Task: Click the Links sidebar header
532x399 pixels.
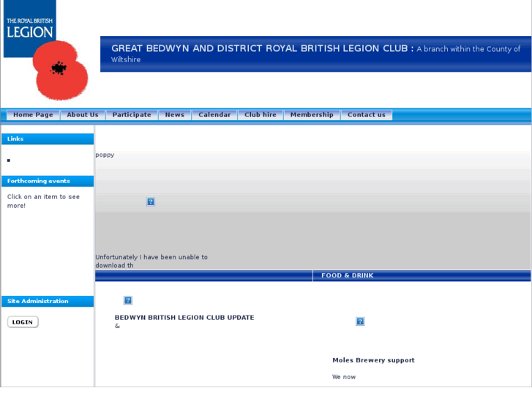Action: [48, 139]
